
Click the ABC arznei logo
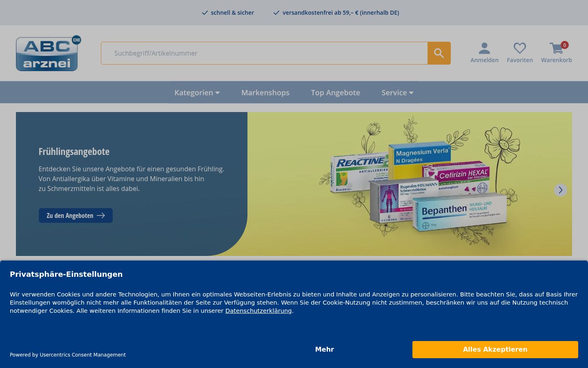pos(48,53)
